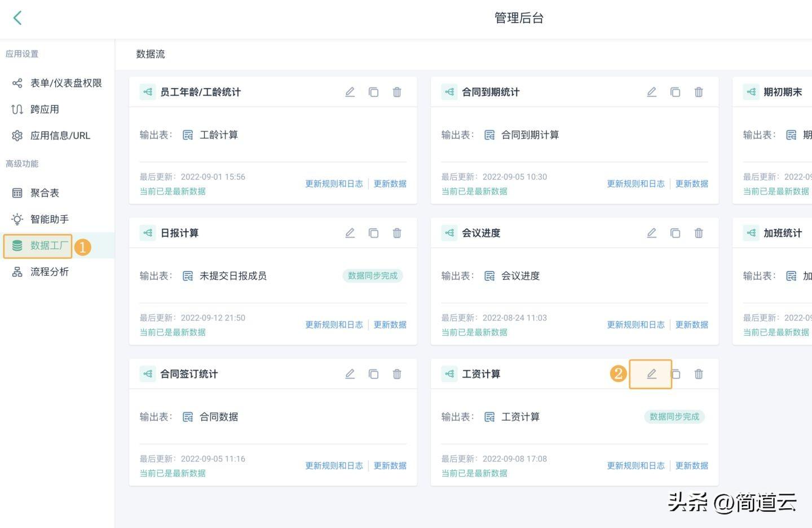The width and height of the screenshot is (812, 528).
Task: Click the 工资计算 flow icon
Action: pos(449,374)
